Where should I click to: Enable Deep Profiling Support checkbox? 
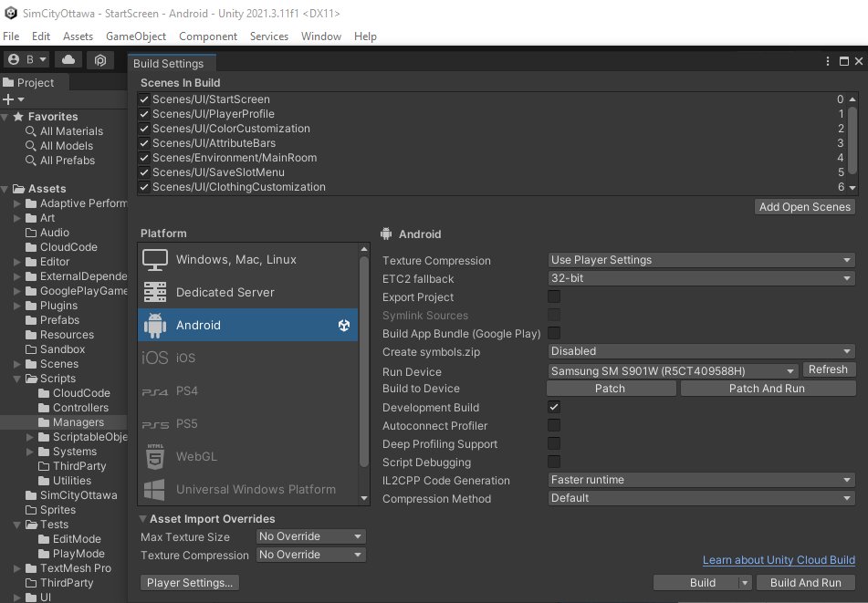tap(554, 443)
